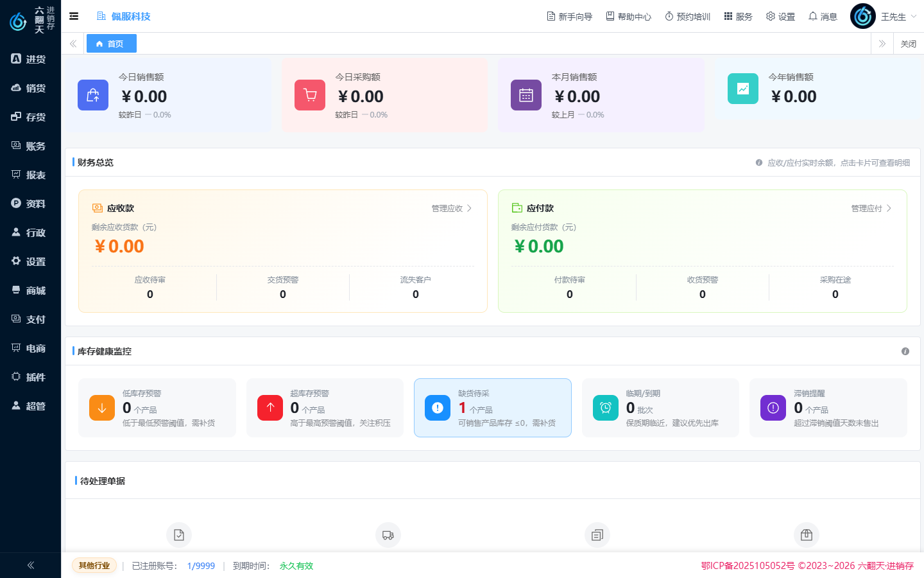Open 资料 in the sidebar
Screen dimensions: 924x578
pos(30,204)
